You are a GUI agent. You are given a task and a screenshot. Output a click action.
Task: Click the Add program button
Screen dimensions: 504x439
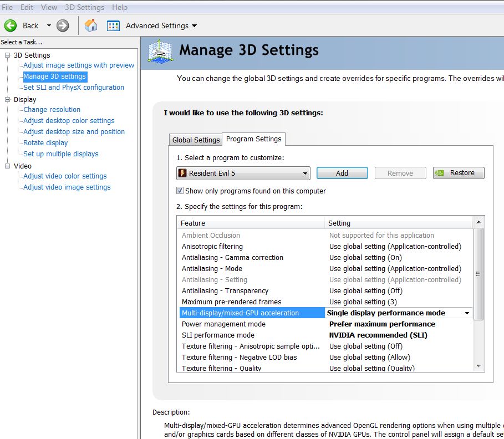click(x=342, y=173)
